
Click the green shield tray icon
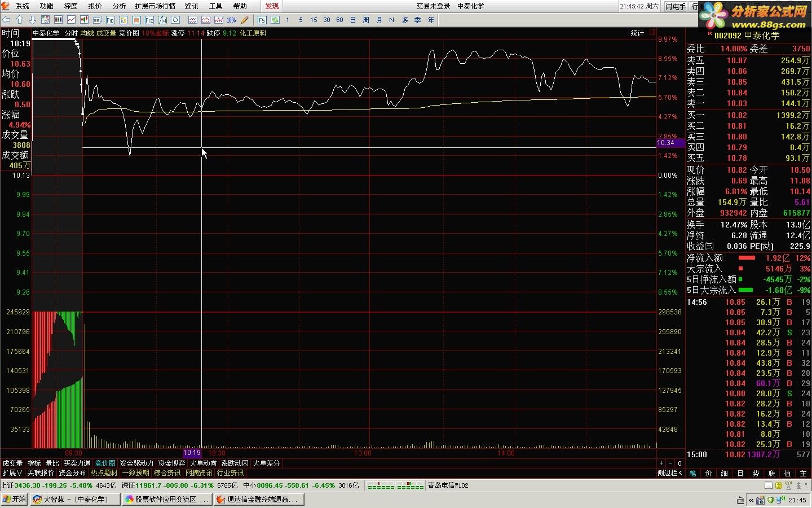[770, 500]
